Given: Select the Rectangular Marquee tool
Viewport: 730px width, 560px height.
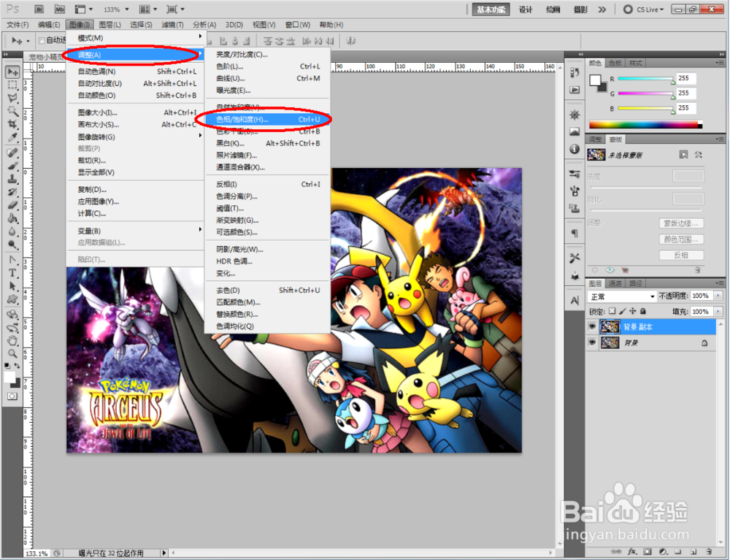Looking at the screenshot, I should pyautogui.click(x=12, y=85).
